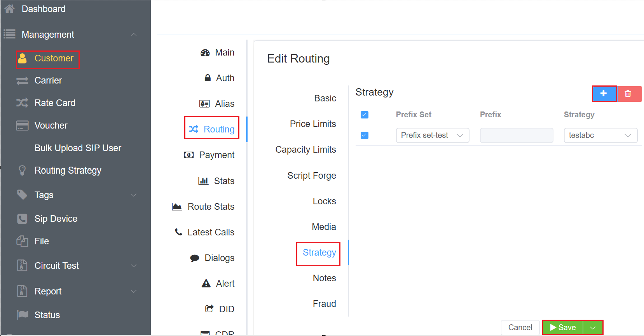Collapse the Management sidebar section
644x336 pixels.
134,35
